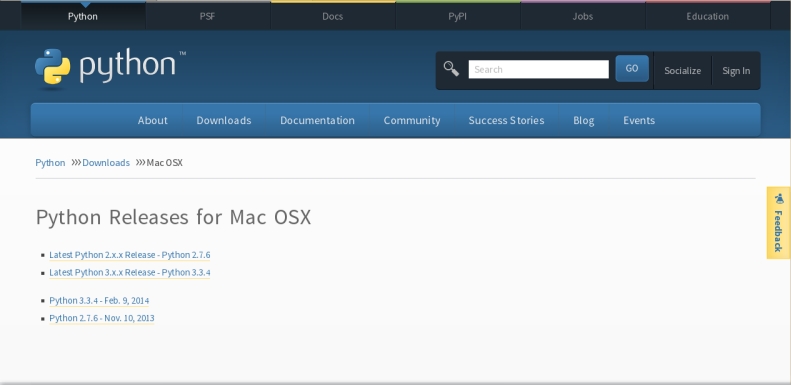The width and height of the screenshot is (791, 385).
Task: Open the Jobs top tab
Action: pos(583,16)
